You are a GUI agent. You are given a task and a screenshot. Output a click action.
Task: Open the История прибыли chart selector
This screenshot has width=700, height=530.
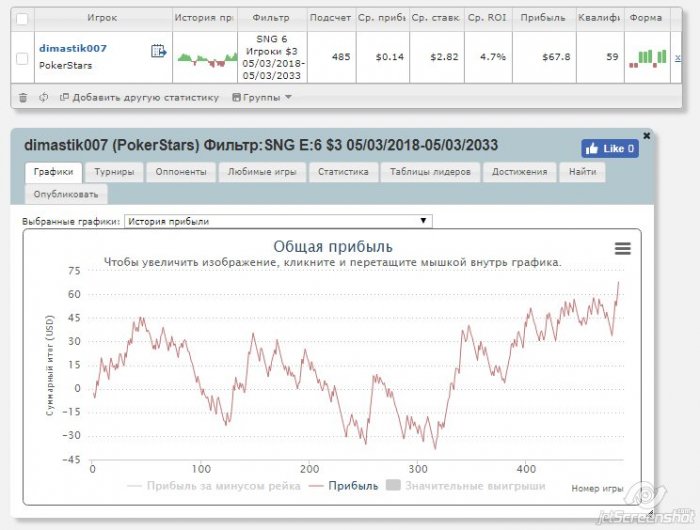pos(278,221)
